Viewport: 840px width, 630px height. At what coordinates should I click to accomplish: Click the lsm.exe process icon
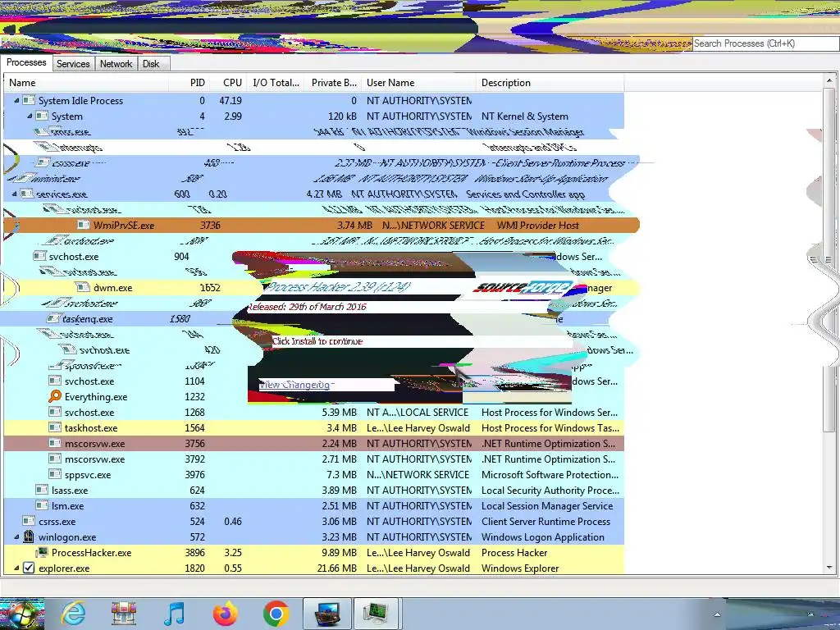point(42,505)
